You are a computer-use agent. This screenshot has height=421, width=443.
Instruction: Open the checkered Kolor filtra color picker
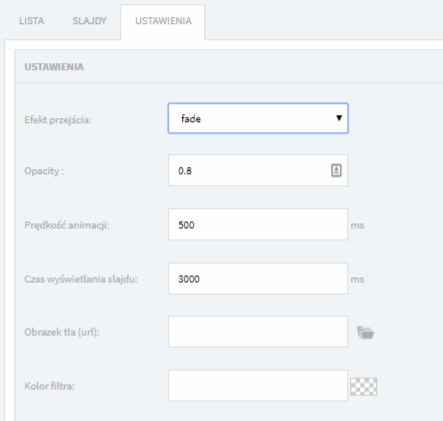click(363, 386)
